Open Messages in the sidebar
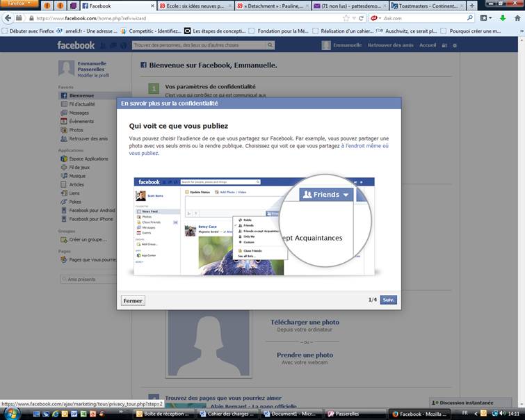This screenshot has height=420, width=525. coord(79,113)
